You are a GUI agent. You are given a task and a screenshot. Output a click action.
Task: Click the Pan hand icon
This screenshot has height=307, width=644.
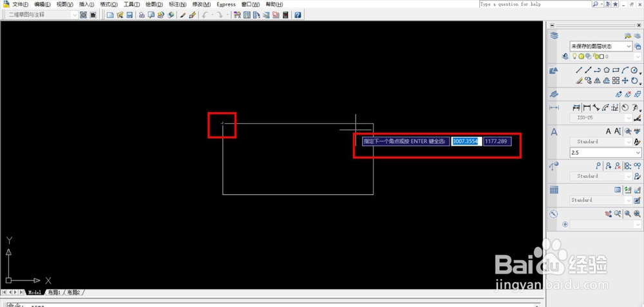click(x=609, y=214)
